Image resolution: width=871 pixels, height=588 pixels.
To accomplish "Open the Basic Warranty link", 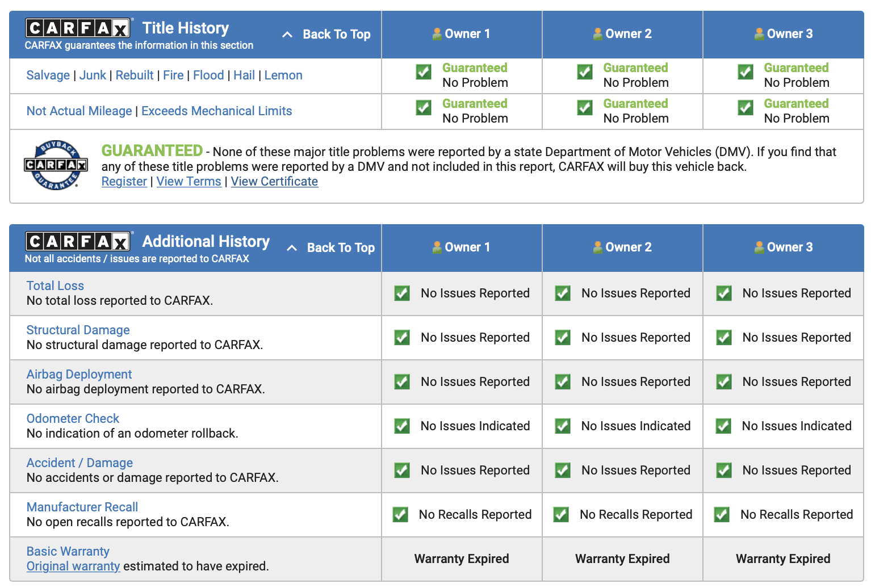I will point(68,551).
